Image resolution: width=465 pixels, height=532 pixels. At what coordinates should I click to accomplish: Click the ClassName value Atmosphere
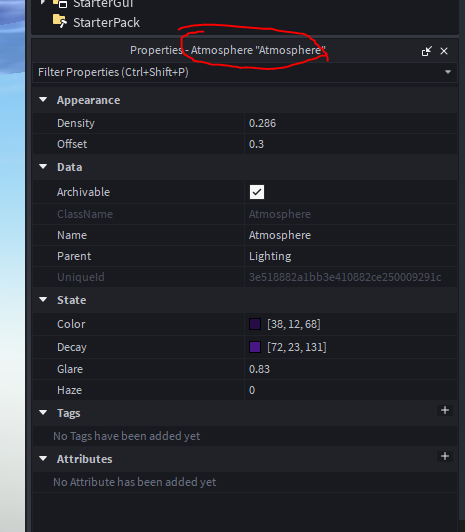[x=280, y=214]
